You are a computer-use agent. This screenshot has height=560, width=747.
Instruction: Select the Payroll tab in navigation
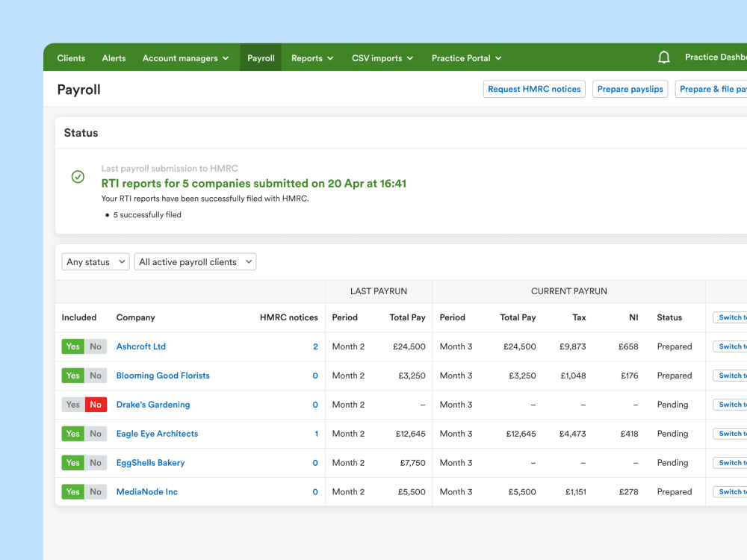tap(261, 58)
